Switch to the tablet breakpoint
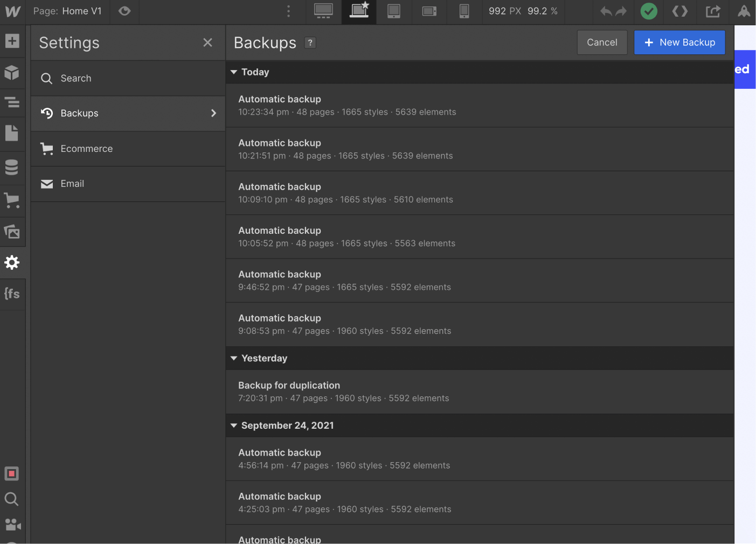 click(x=394, y=11)
